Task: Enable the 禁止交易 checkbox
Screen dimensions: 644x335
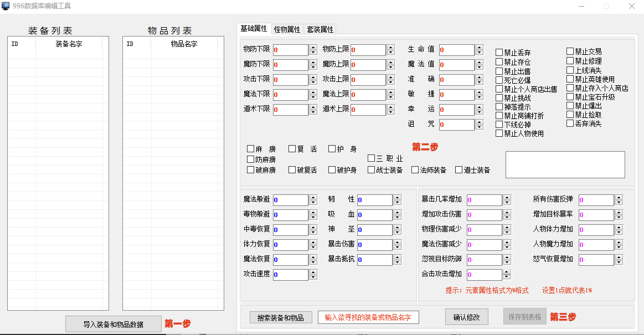Action: tap(570, 51)
